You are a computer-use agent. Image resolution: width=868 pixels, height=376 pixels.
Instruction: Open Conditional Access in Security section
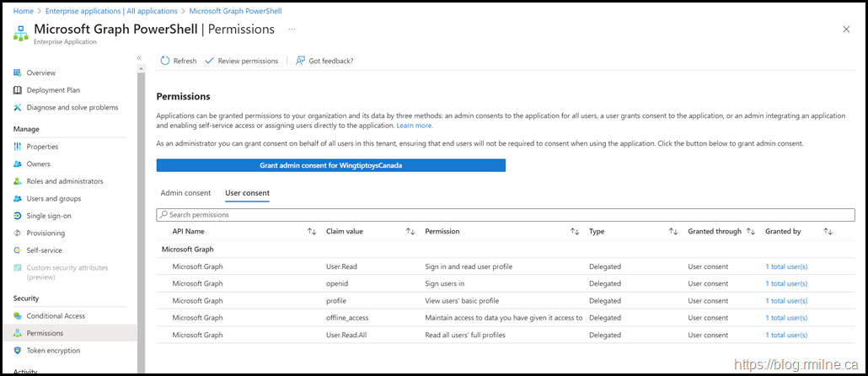(x=56, y=316)
